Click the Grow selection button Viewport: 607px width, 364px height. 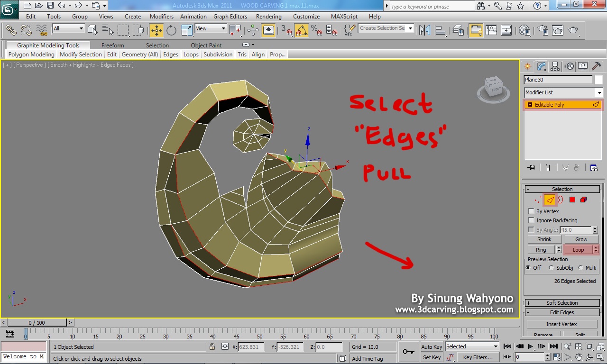coord(581,239)
